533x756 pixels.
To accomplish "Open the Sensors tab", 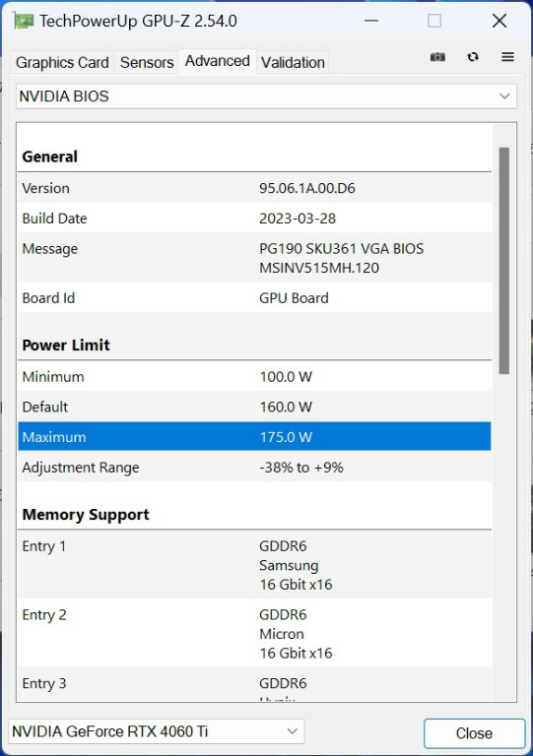I will [147, 62].
